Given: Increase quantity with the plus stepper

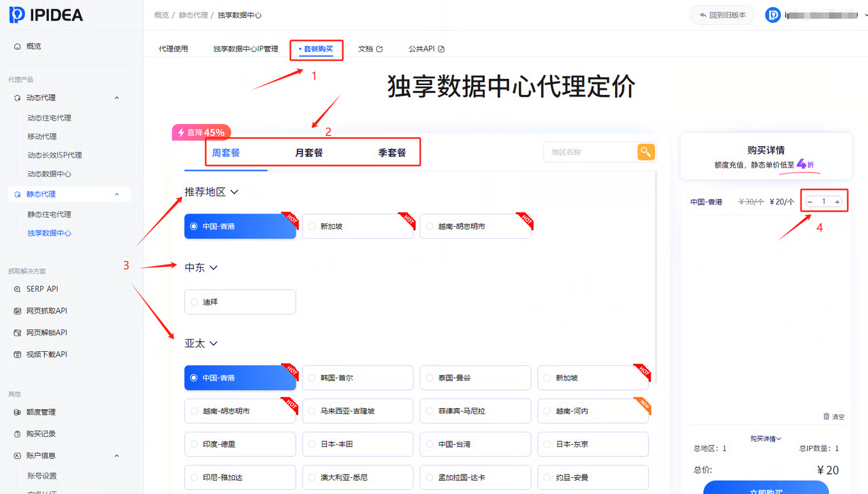Looking at the screenshot, I should (x=837, y=202).
